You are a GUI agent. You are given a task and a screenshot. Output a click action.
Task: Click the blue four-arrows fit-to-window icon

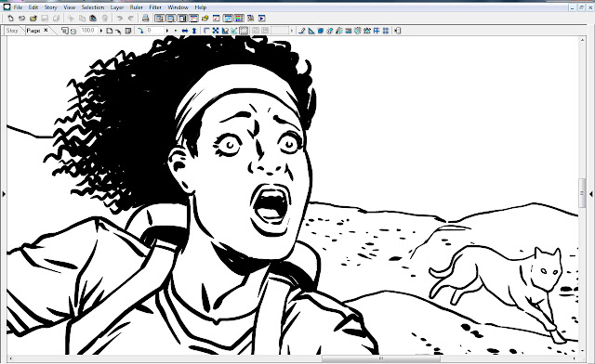[x=216, y=31]
